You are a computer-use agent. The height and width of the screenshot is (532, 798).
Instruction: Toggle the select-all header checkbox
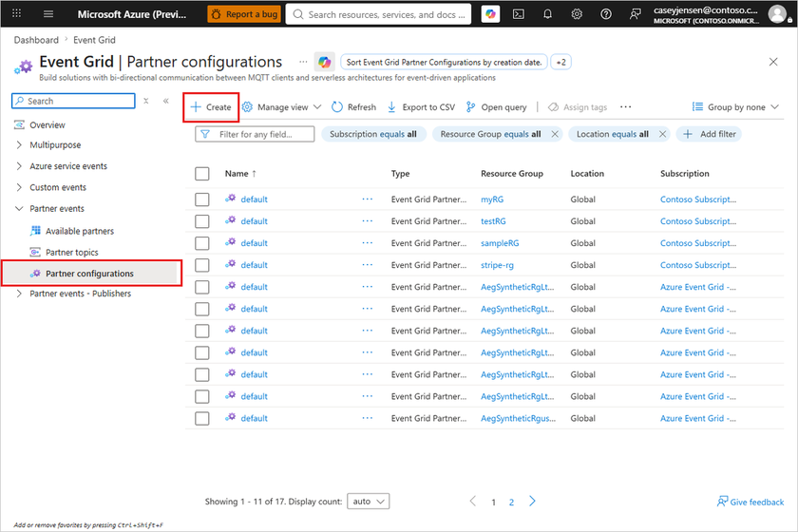[202, 174]
